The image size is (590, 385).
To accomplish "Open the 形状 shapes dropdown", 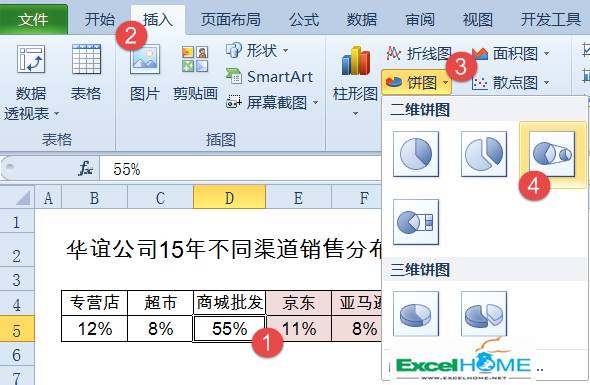I will pyautogui.click(x=257, y=50).
